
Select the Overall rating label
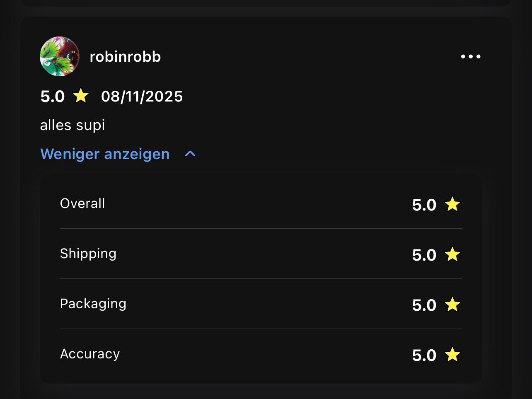point(82,203)
